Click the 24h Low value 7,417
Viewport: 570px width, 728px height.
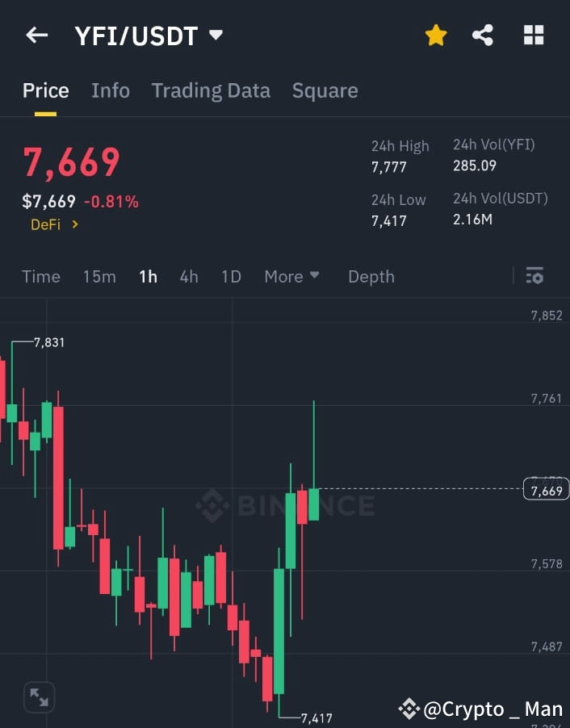(389, 221)
